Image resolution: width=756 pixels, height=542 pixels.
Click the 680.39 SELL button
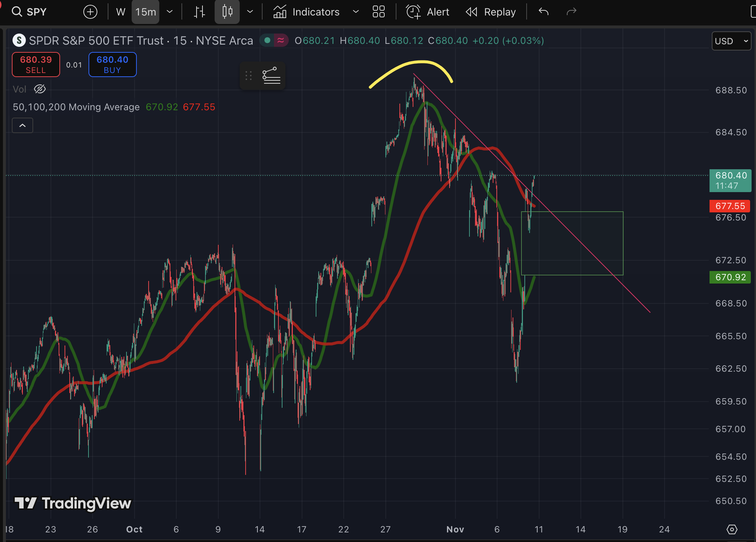pos(36,65)
